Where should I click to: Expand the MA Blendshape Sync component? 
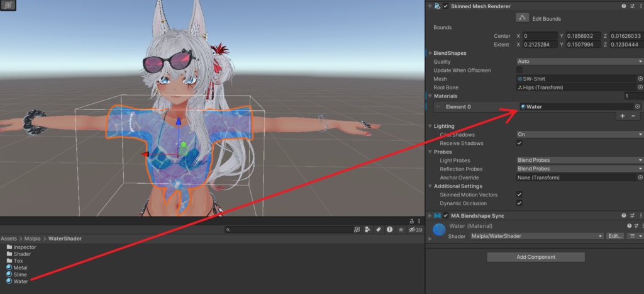pos(430,215)
